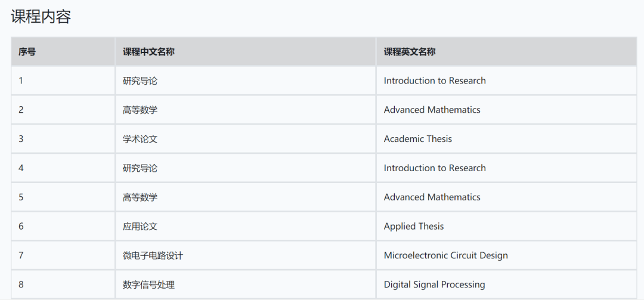Click the 应用论文 cell
This screenshot has height=300, width=644.
140,226
